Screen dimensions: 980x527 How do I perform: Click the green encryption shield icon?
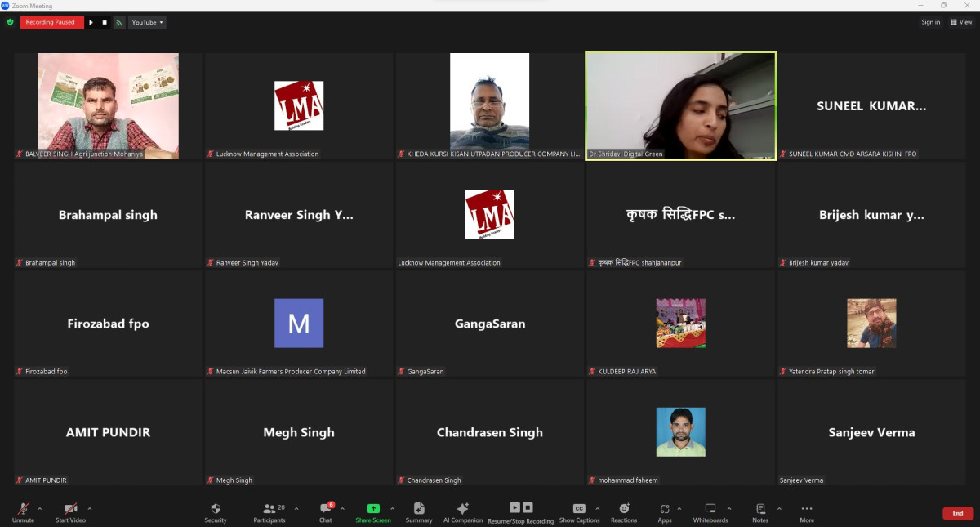point(10,22)
